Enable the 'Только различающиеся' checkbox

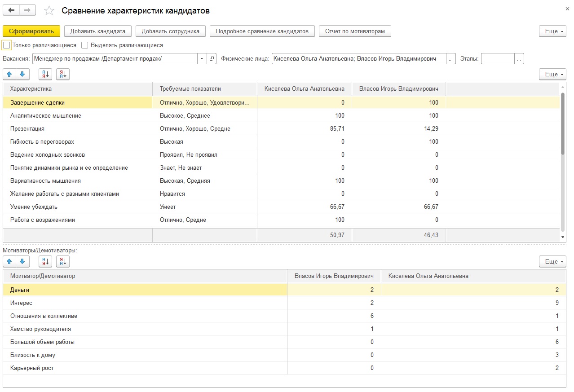7,45
